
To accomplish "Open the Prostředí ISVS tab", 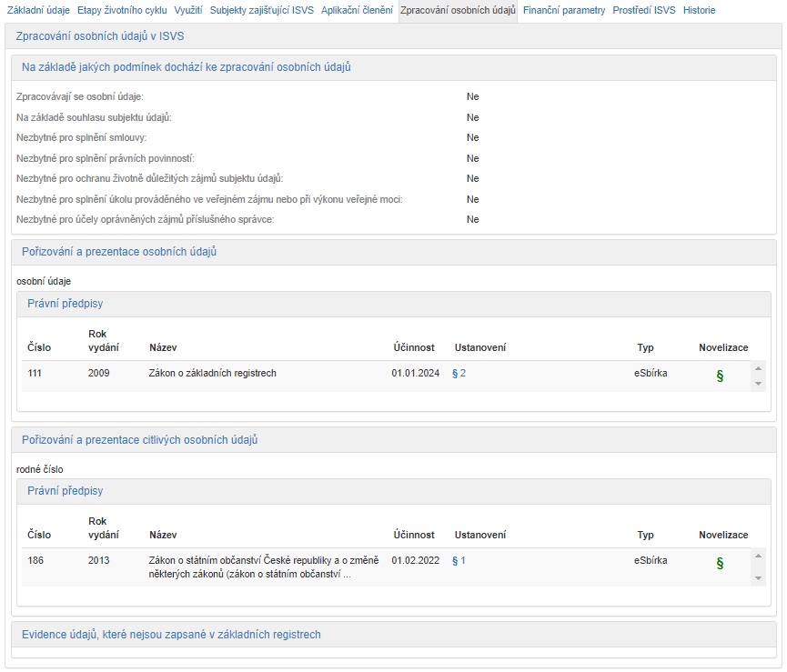I will tap(644, 10).
